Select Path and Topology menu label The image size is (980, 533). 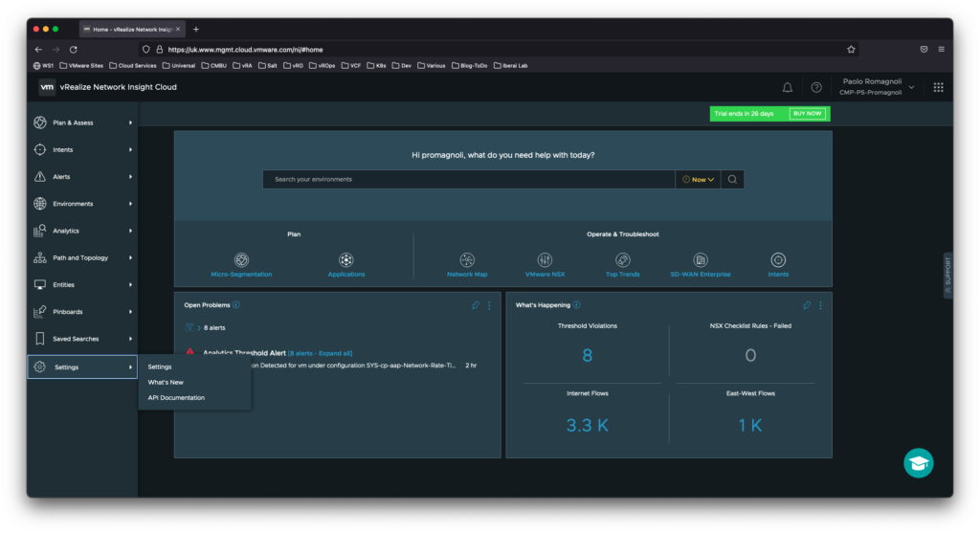[x=80, y=257]
